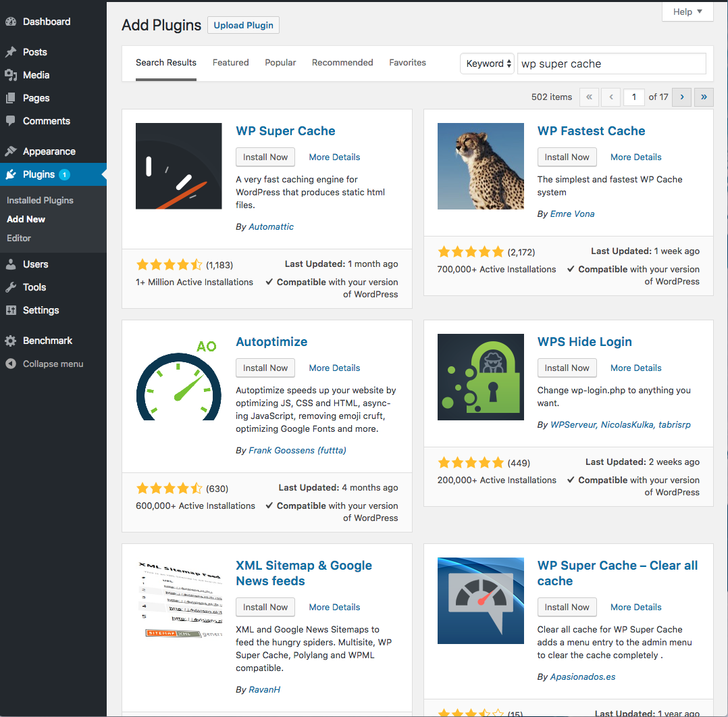Jump to the last results page arrow
Image resolution: width=728 pixels, height=717 pixels.
pyautogui.click(x=704, y=97)
